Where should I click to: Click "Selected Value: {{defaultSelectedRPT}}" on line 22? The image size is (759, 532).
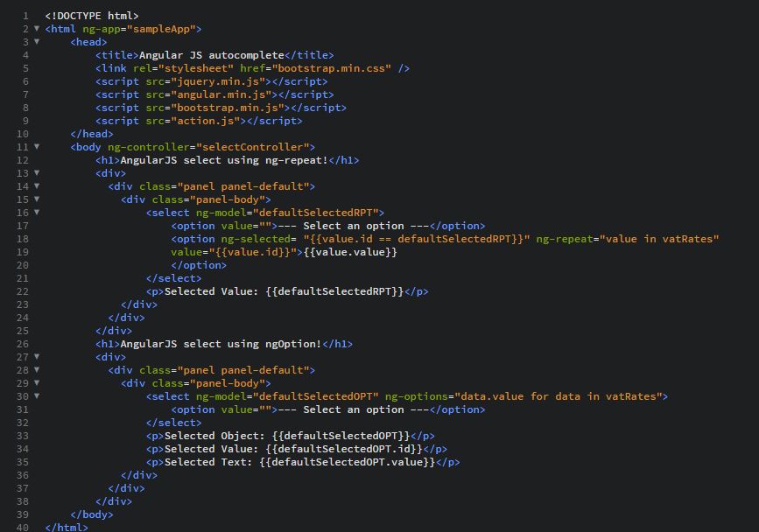(285, 291)
